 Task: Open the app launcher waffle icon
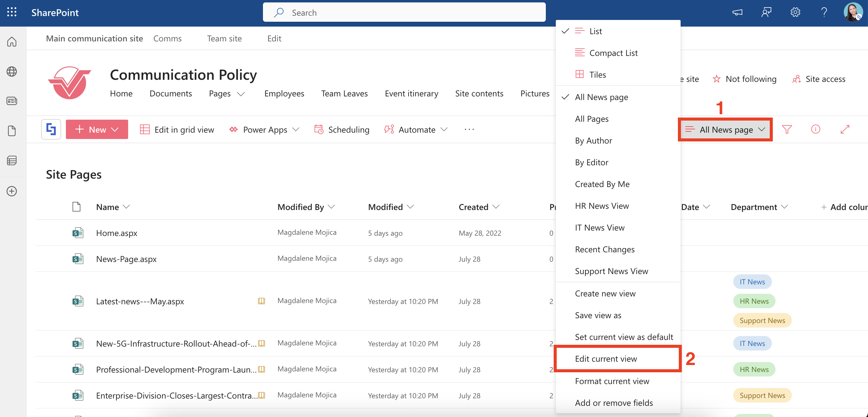(12, 12)
